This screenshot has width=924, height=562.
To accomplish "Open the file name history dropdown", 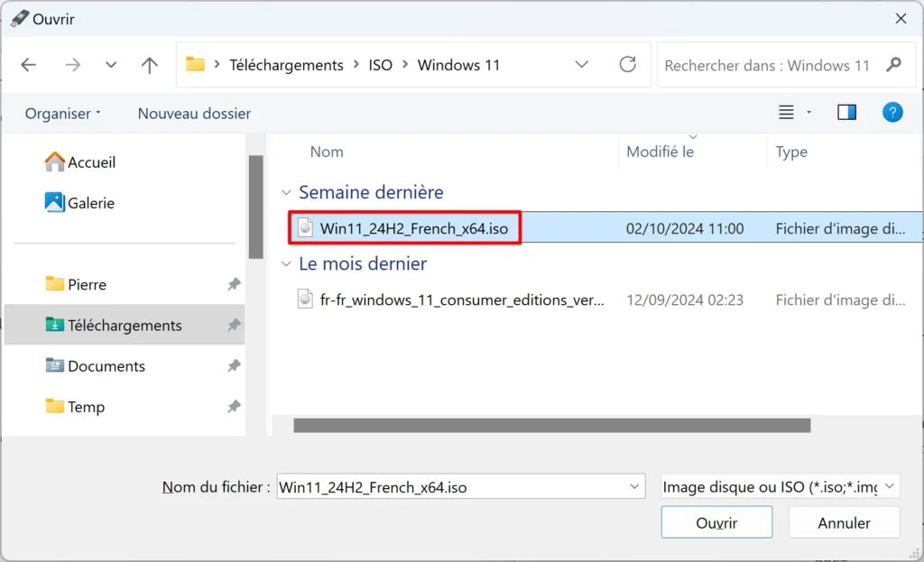I will (634, 486).
